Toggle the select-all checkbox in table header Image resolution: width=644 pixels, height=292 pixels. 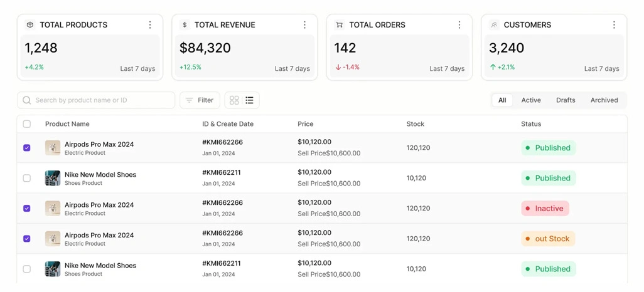click(x=27, y=124)
